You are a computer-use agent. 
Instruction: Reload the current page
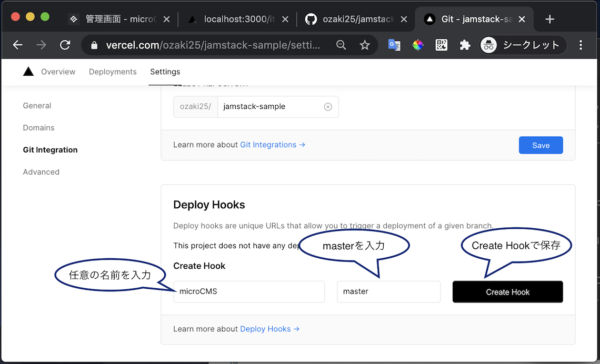(x=65, y=45)
